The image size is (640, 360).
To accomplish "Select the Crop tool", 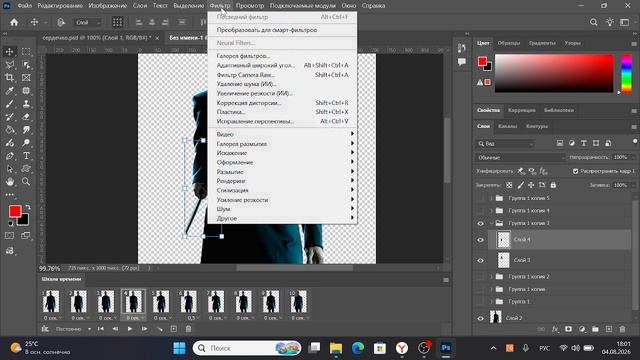I will [9, 78].
